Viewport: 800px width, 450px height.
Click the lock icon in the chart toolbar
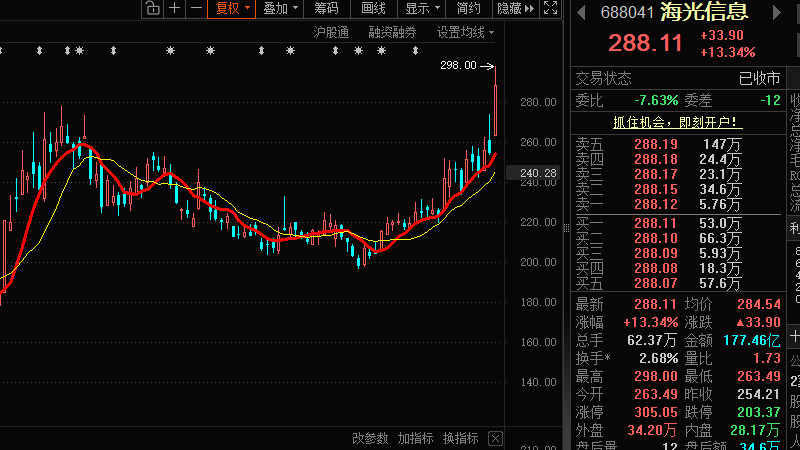153,8
